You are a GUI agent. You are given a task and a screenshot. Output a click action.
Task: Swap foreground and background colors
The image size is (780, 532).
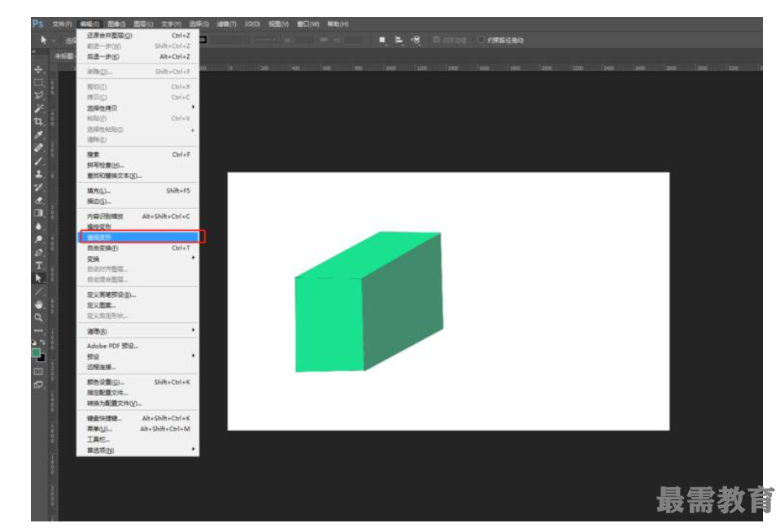pyautogui.click(x=42, y=342)
